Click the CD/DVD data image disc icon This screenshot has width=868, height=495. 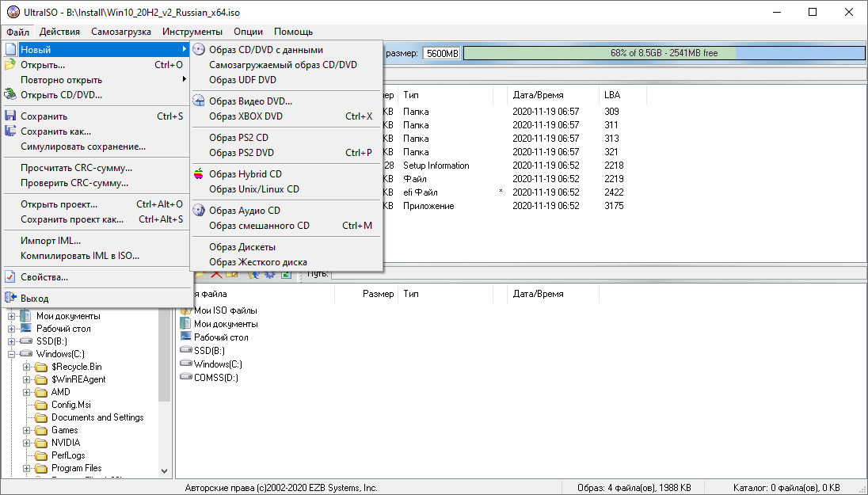199,49
